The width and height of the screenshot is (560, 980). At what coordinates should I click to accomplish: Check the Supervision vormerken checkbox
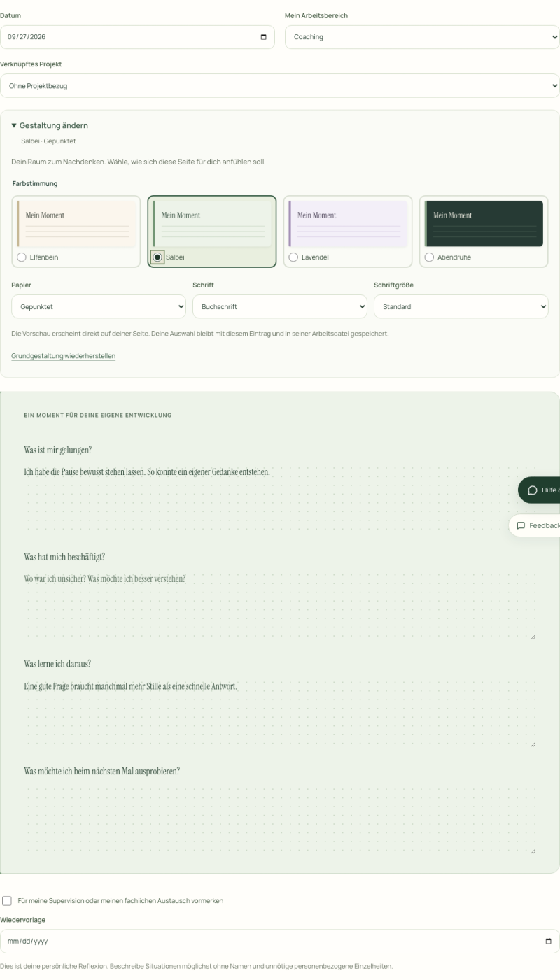point(7,901)
